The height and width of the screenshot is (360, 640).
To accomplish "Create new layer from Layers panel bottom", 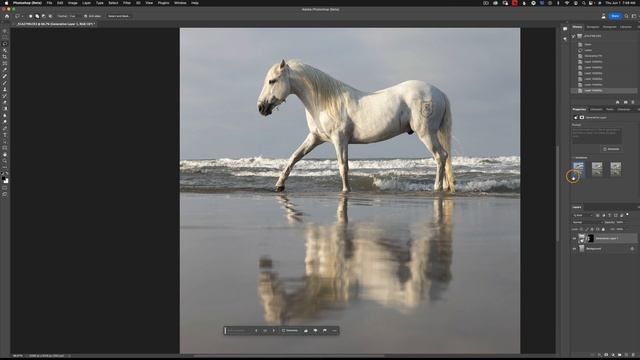I will click(x=626, y=355).
